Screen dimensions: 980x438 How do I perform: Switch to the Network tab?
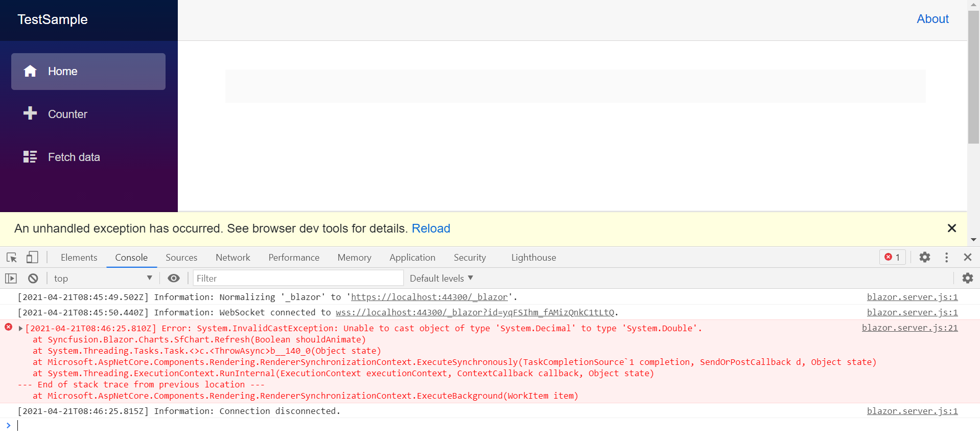coord(232,258)
